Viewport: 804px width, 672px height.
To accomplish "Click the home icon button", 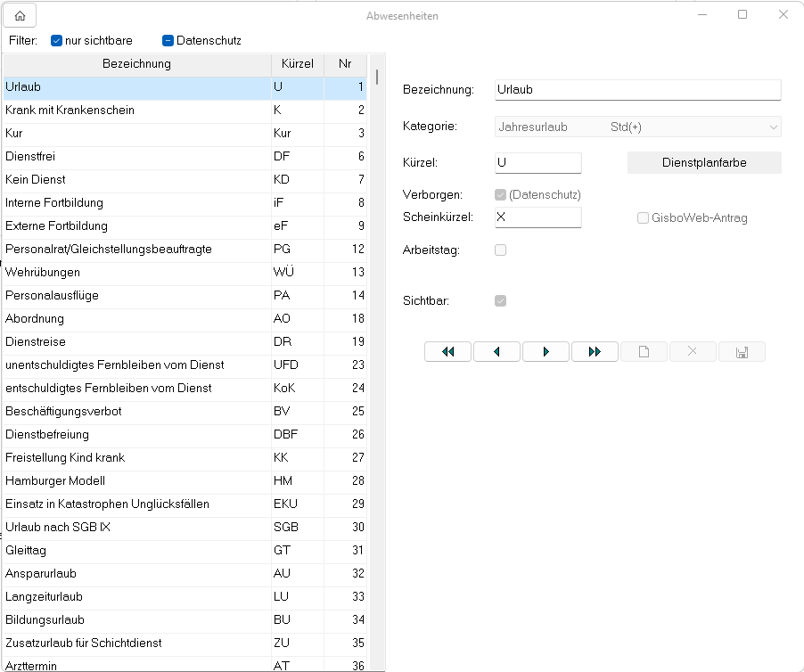I will click(x=20, y=15).
